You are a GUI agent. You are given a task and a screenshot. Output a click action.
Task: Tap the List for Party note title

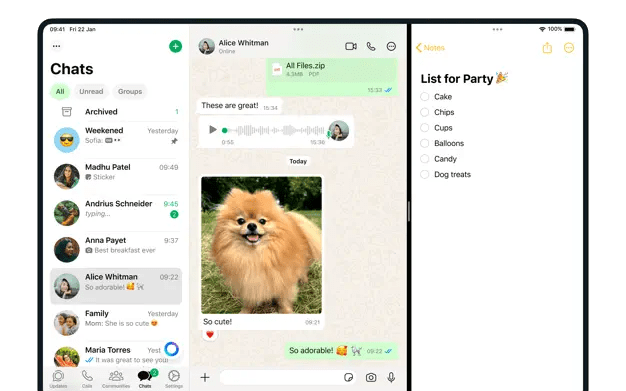[464, 79]
